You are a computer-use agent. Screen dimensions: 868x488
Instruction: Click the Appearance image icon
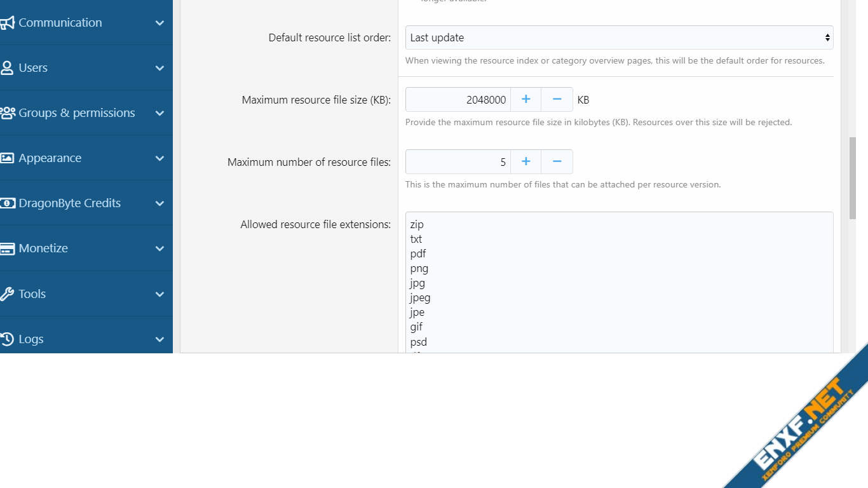7,158
